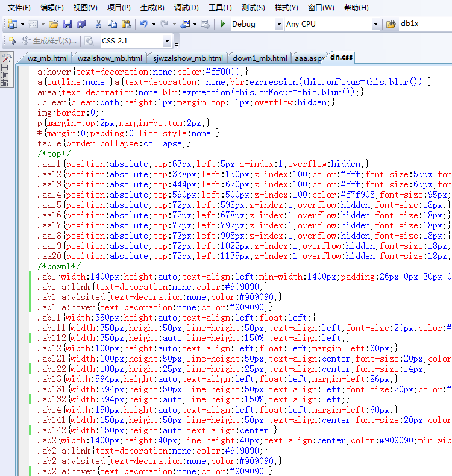Click the Paste clipboard icon
Viewport: 452px width, 476px height.
[x=126, y=24]
